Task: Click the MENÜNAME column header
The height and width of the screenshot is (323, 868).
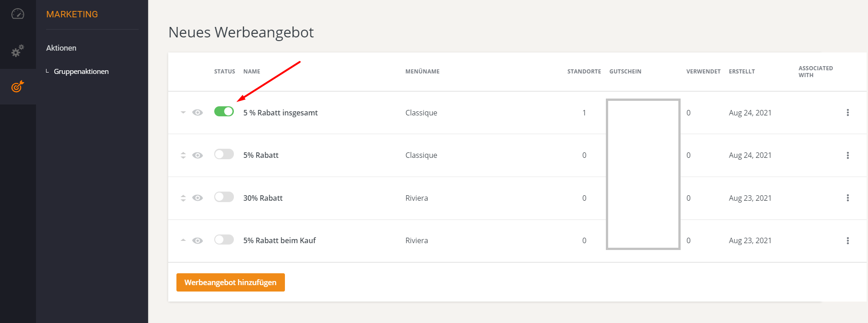Action: [x=423, y=72]
